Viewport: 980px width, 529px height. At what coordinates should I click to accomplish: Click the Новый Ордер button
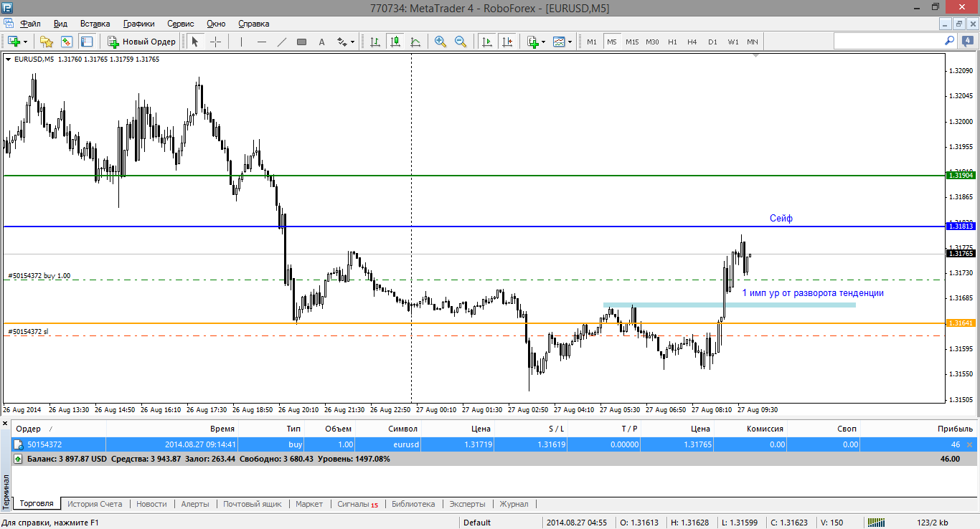[x=142, y=42]
